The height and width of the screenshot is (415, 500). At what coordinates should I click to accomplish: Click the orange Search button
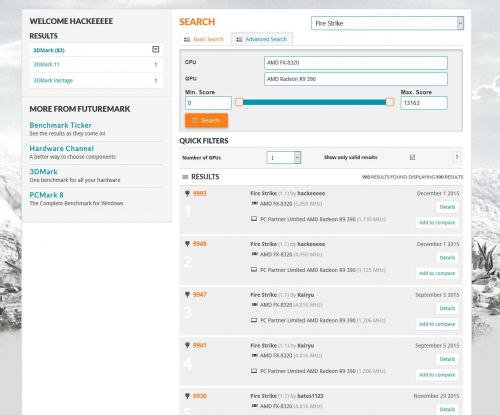pos(206,120)
